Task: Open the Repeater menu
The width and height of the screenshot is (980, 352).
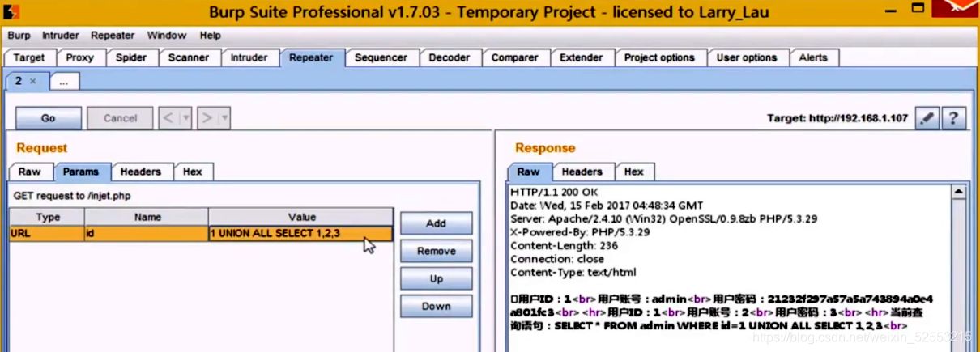Action: point(113,36)
